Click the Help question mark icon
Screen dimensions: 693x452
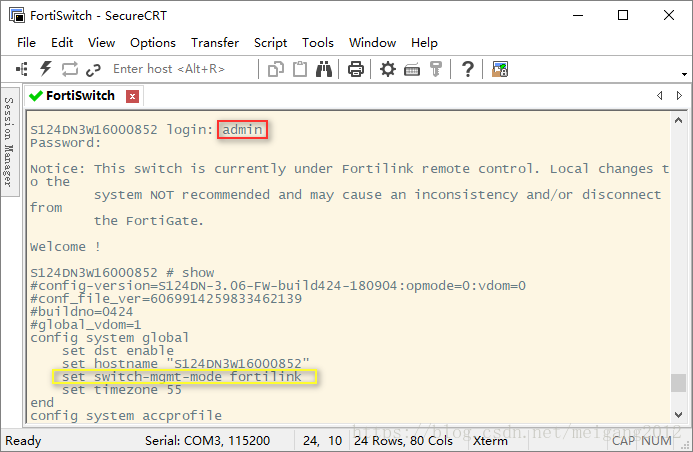(468, 69)
